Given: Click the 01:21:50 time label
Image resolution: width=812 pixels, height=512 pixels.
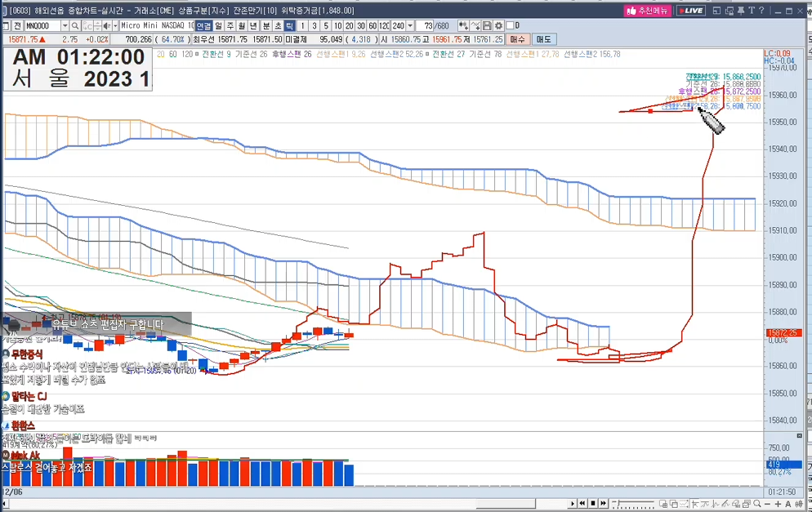Looking at the screenshot, I should (x=782, y=492).
